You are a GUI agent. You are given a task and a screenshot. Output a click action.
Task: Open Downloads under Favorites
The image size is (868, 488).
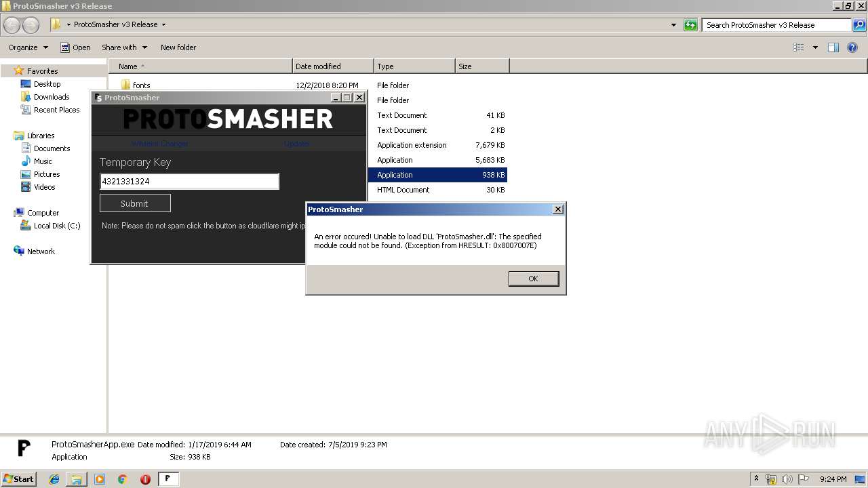(x=52, y=97)
